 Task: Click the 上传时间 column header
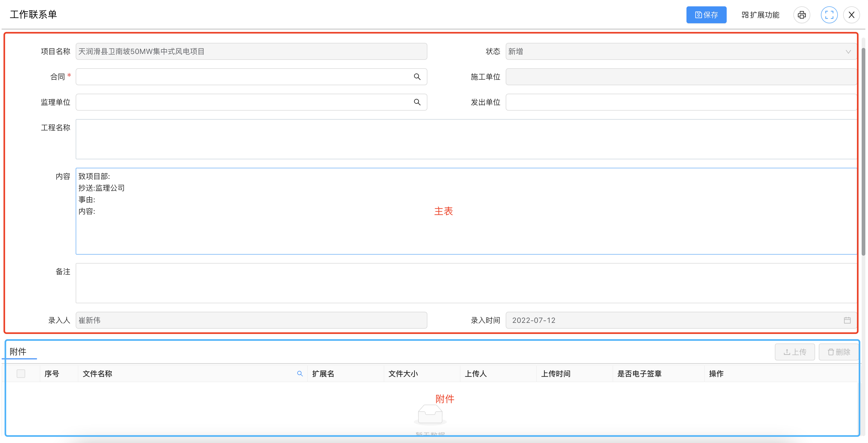(x=556, y=374)
